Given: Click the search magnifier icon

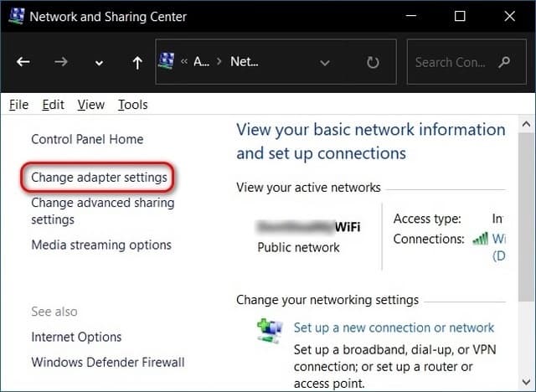Looking at the screenshot, I should click(504, 62).
